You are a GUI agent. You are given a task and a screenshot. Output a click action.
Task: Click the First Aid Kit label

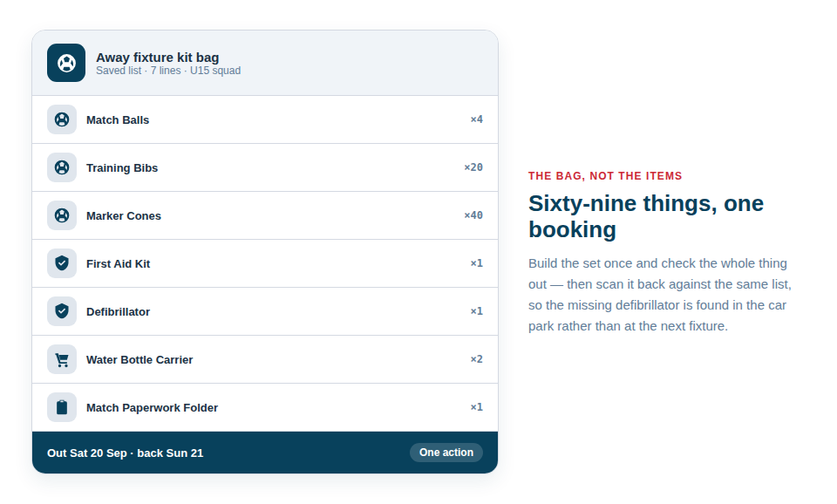tap(118, 264)
